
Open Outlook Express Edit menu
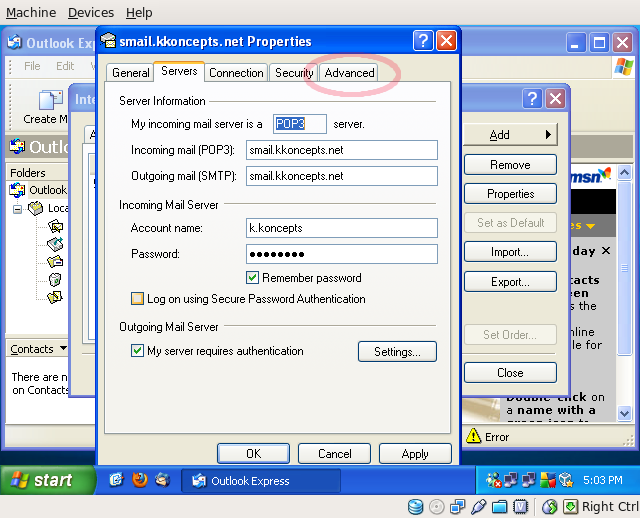65,66
